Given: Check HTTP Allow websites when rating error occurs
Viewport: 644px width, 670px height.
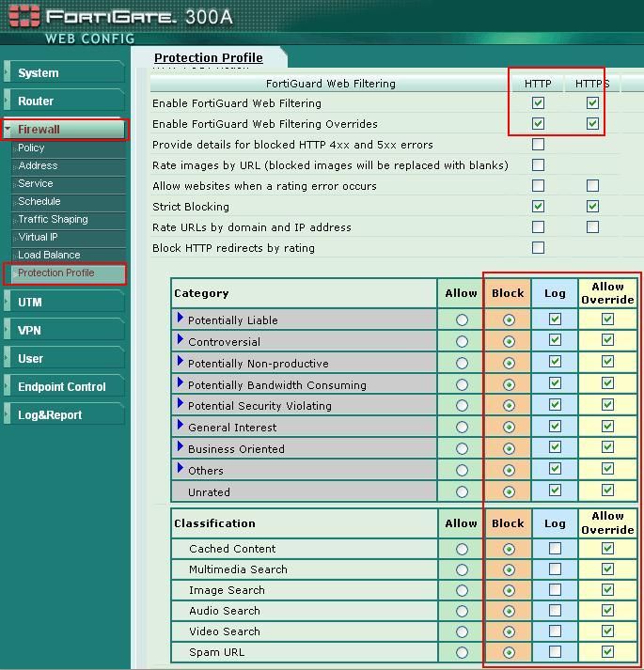Looking at the screenshot, I should [538, 185].
